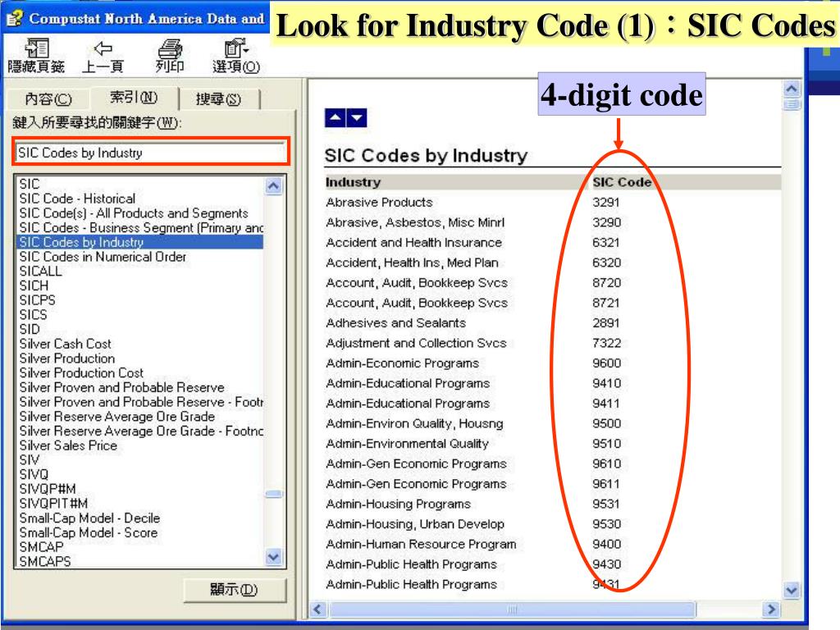Image resolution: width=840 pixels, height=630 pixels.
Task: Select 'Silver Production Cost' index entry
Action: tap(81, 373)
